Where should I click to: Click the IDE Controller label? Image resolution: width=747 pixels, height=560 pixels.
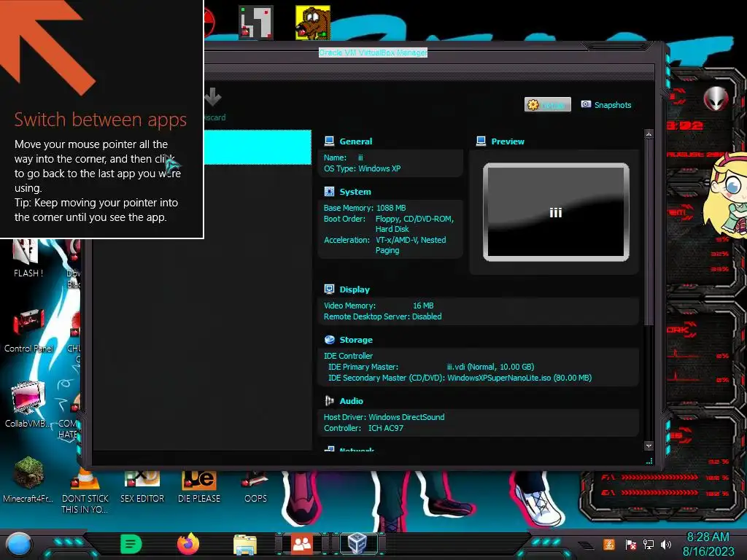(x=348, y=356)
